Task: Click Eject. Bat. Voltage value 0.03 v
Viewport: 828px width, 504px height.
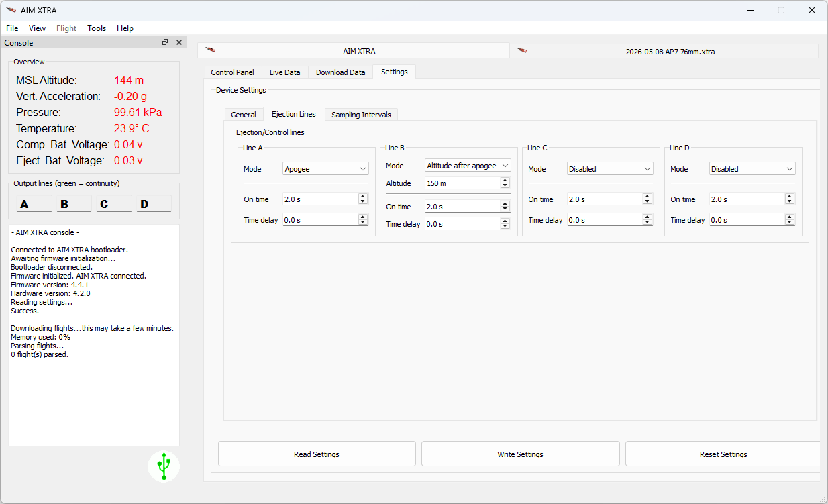Action: [x=128, y=160]
